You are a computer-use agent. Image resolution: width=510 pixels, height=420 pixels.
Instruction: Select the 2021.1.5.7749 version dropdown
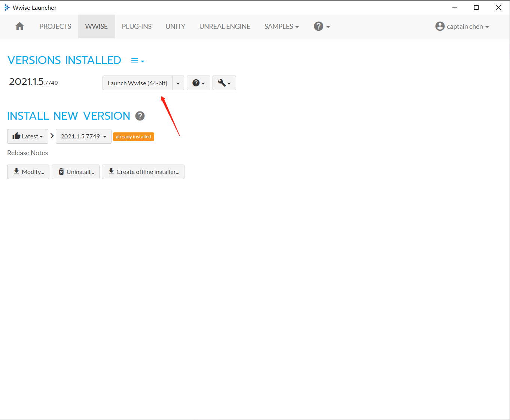[83, 136]
